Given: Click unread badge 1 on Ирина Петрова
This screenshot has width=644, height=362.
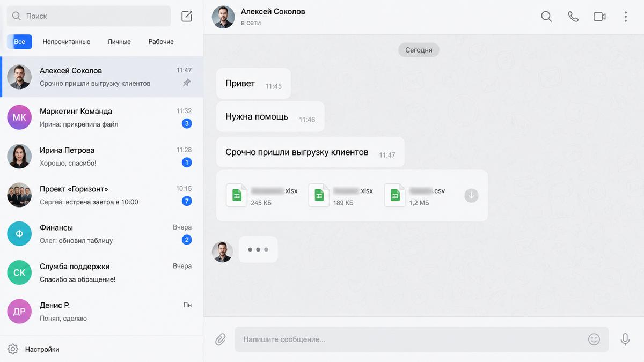Looking at the screenshot, I should point(187,162).
